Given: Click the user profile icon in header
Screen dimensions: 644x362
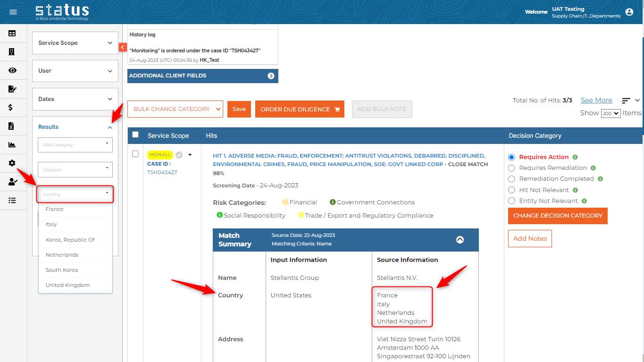Looking at the screenshot, I should [629, 12].
